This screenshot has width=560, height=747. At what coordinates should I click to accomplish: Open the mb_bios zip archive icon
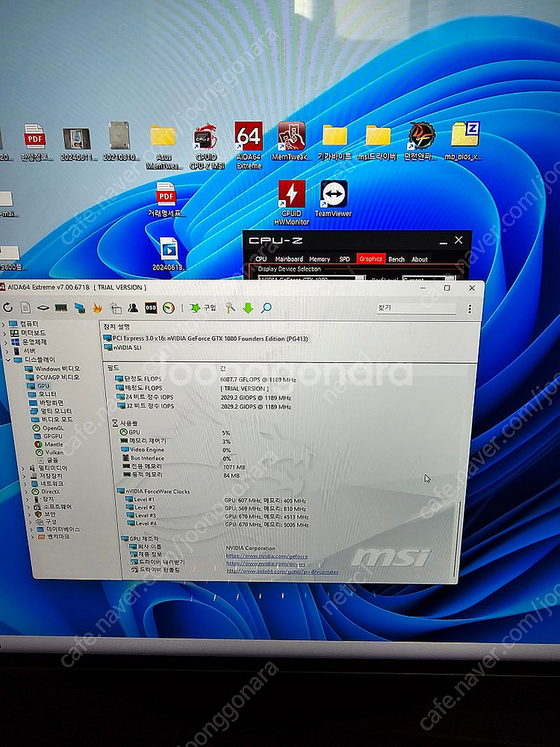click(464, 141)
